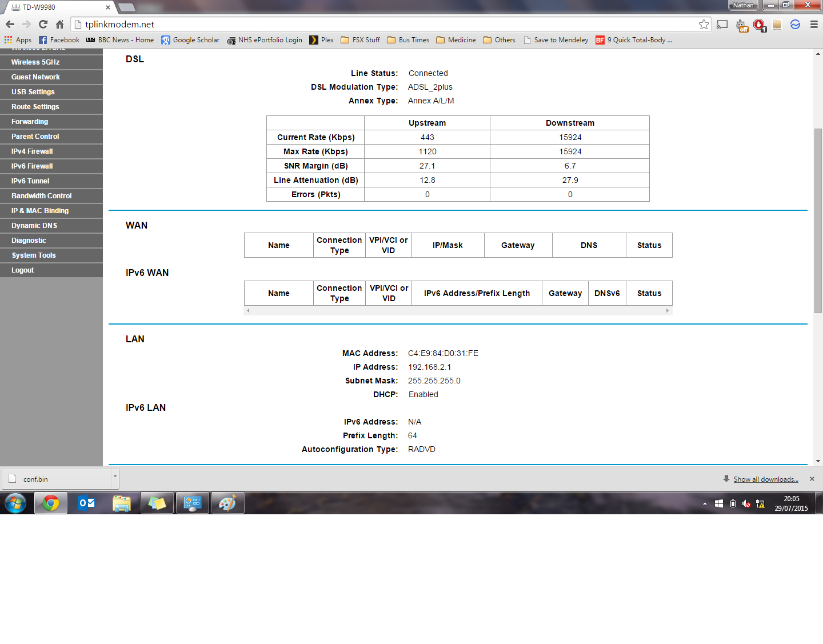Go to Dynamic DNS settings

click(34, 226)
